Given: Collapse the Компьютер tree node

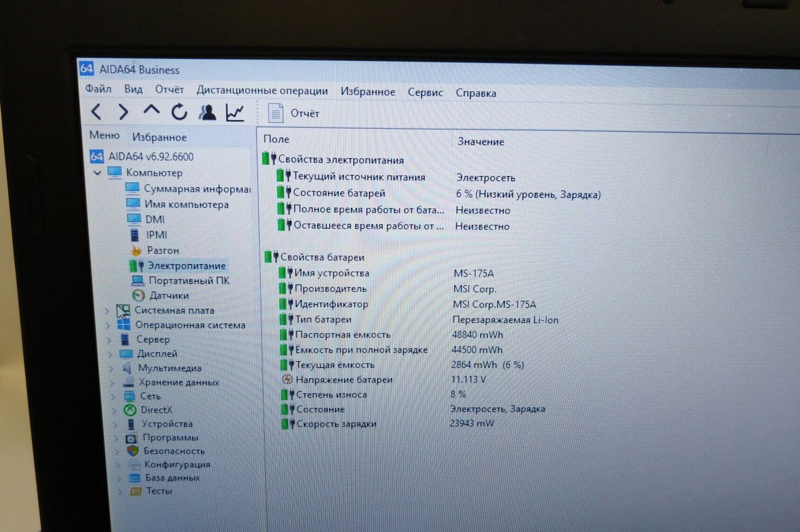Looking at the screenshot, I should (x=97, y=173).
